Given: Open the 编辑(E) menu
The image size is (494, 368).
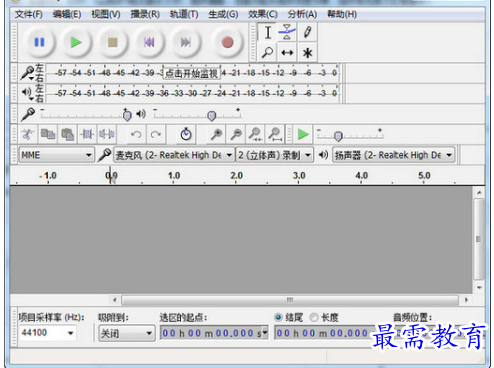Looking at the screenshot, I should [x=67, y=14].
